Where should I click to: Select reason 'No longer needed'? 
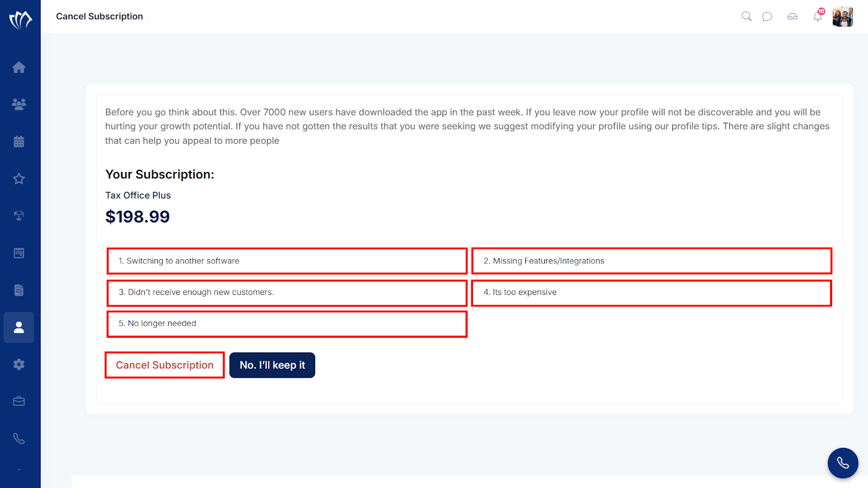(x=287, y=324)
